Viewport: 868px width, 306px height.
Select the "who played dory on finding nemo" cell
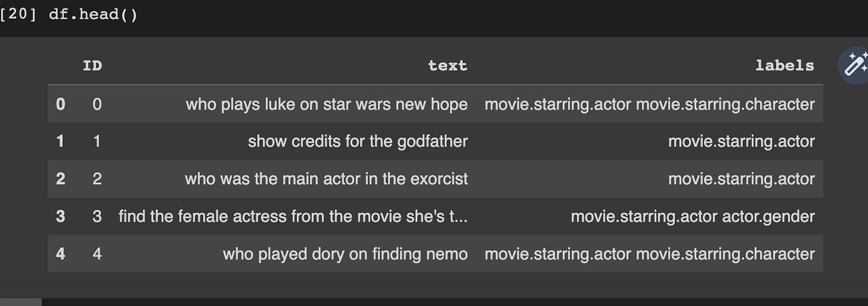[x=345, y=254]
